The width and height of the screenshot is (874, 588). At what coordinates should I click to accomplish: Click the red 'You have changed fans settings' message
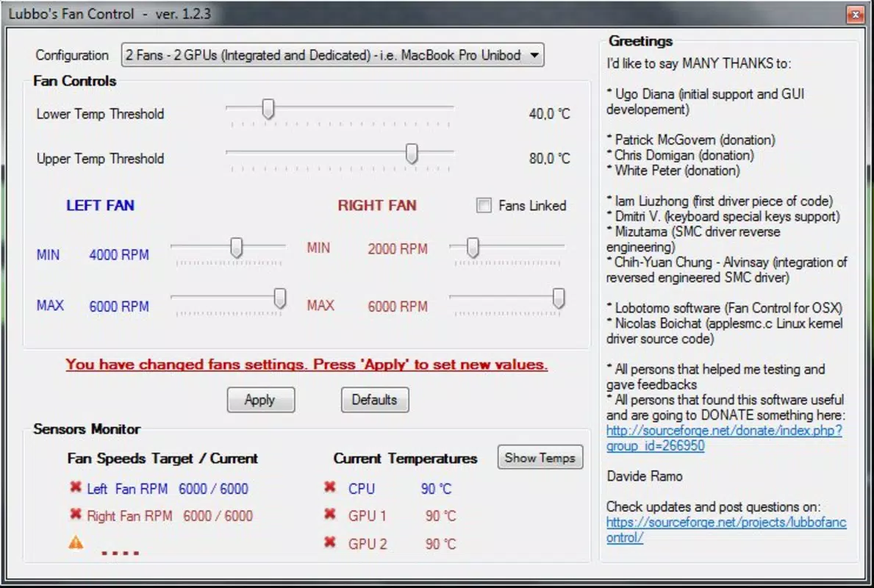pos(307,365)
